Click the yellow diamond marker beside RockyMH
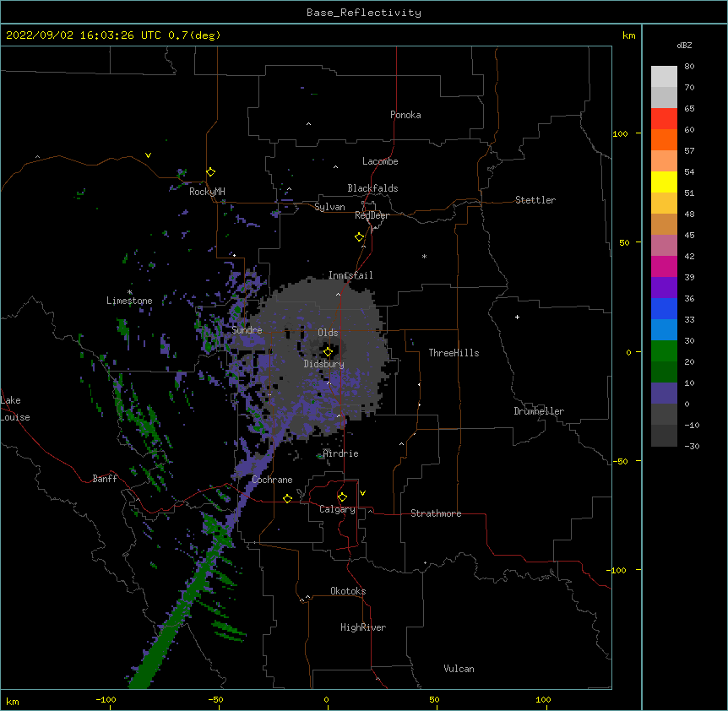The width and height of the screenshot is (728, 711). click(x=211, y=172)
